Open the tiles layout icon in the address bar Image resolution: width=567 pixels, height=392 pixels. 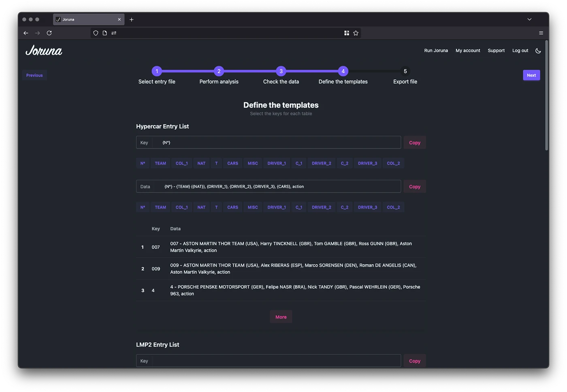(347, 33)
